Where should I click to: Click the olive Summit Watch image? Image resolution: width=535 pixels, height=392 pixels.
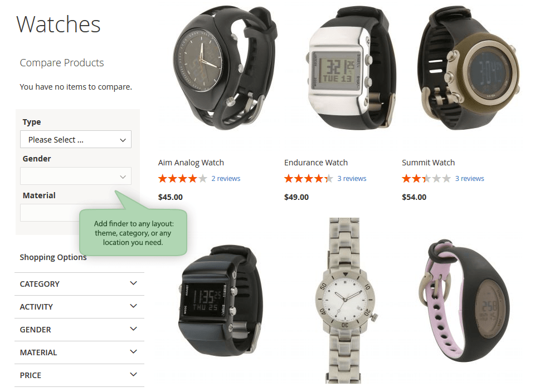[469, 68]
